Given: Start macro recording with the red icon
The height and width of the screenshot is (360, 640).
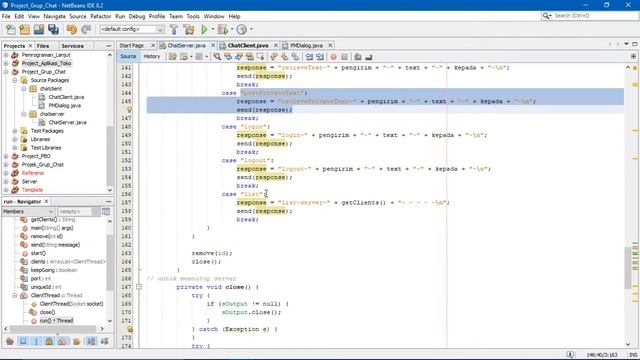Looking at the screenshot, I should point(333,57).
